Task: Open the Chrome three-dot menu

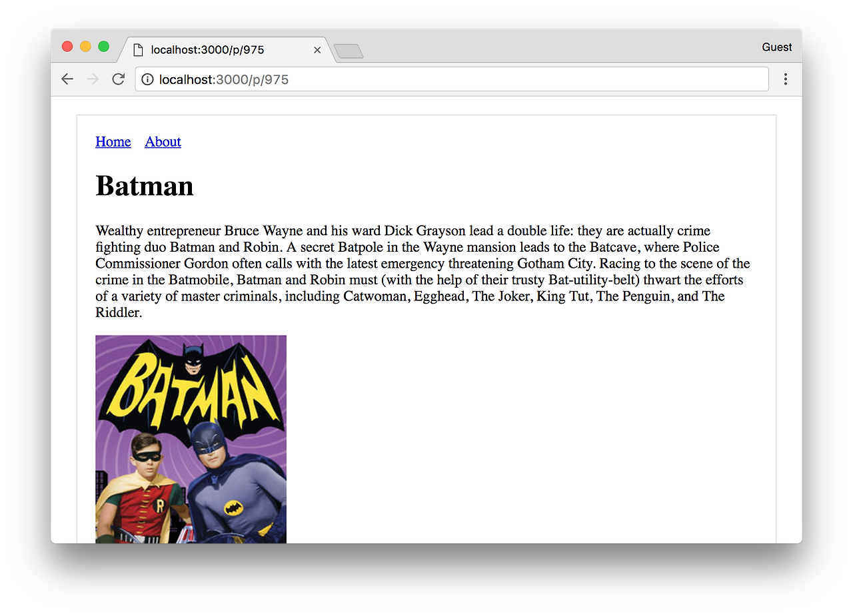Action: pos(786,79)
